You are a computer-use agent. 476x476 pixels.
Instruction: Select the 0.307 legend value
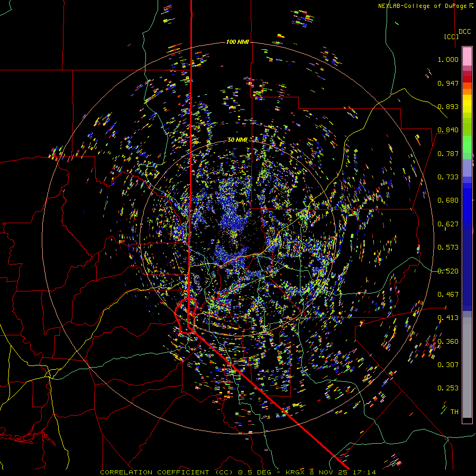[448, 365]
